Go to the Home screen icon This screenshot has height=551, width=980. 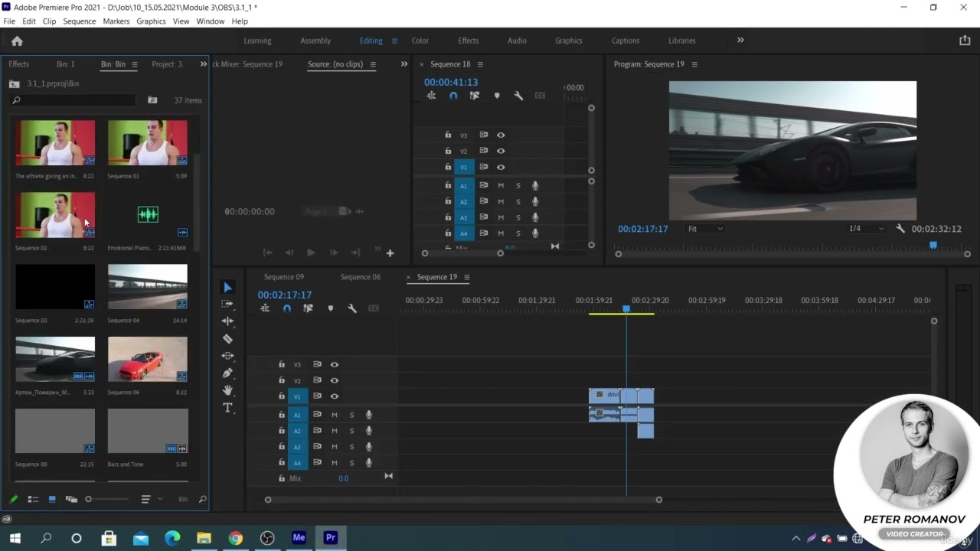17,41
